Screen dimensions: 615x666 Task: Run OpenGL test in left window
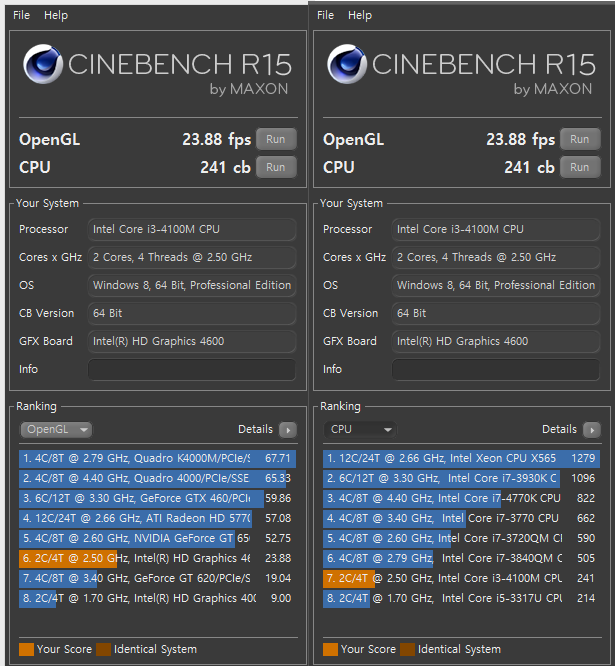[x=276, y=139]
